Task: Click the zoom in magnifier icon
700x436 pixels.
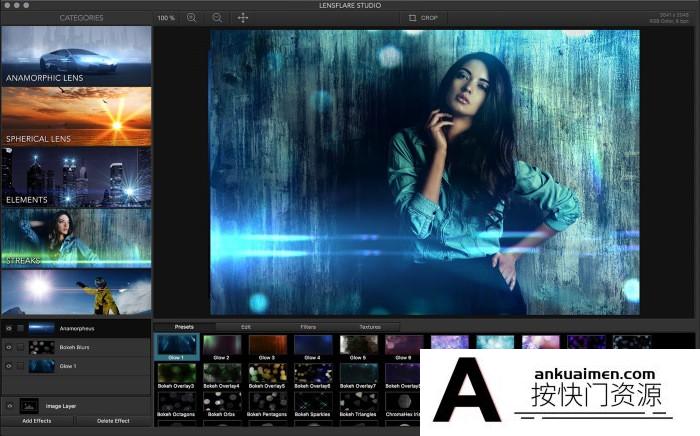Action: coord(192,18)
